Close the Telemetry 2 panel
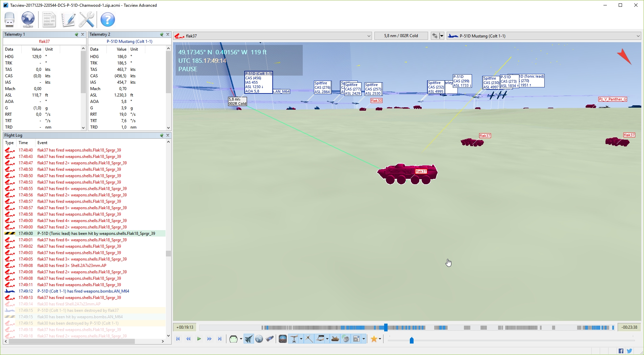The image size is (644, 355). (x=168, y=34)
